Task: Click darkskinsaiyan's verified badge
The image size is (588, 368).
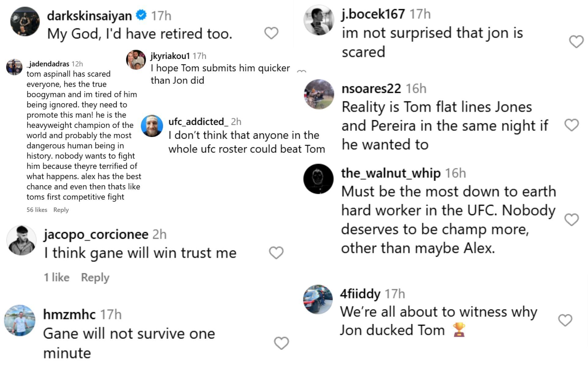Action: [x=141, y=15]
